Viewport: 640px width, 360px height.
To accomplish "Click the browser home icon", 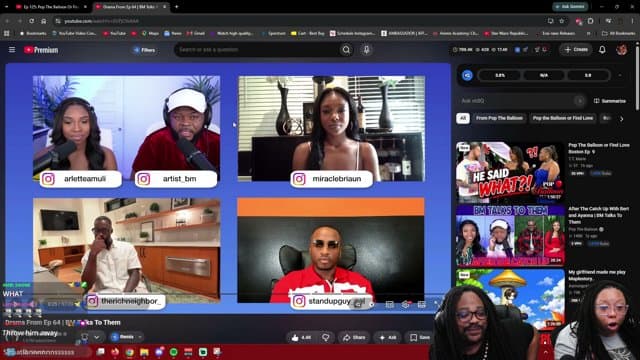I will coord(44,21).
